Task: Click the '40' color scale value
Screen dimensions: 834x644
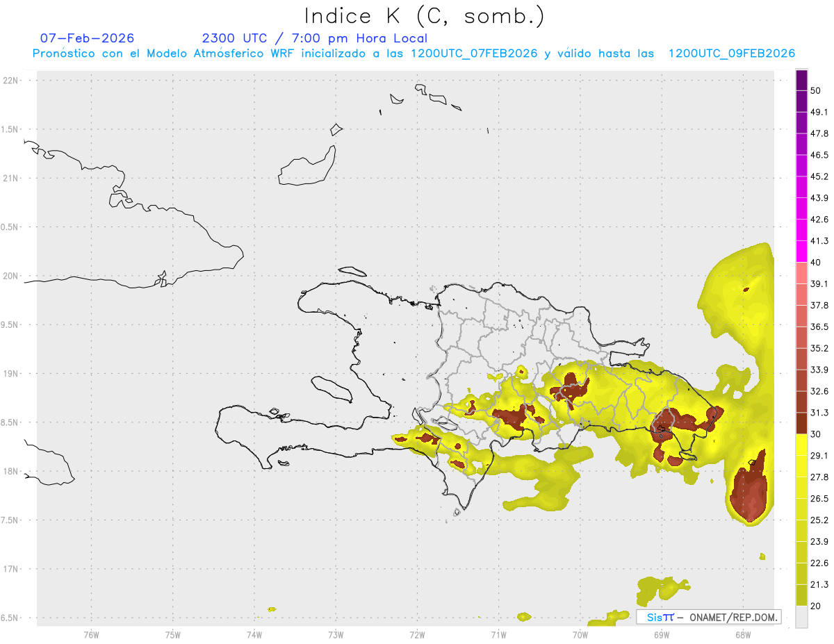Action: (815, 263)
